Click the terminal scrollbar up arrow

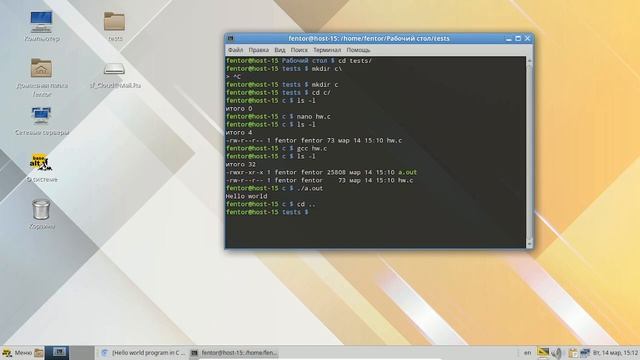click(529, 60)
